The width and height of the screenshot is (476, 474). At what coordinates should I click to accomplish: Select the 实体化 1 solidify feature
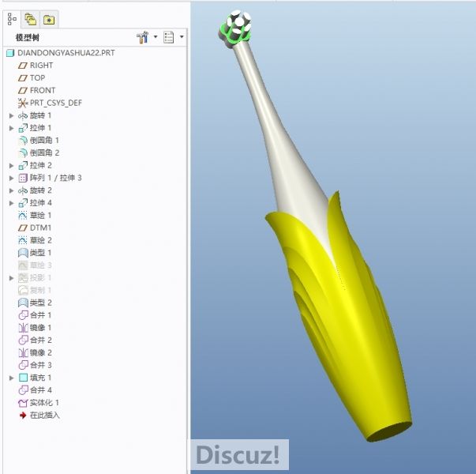39,403
